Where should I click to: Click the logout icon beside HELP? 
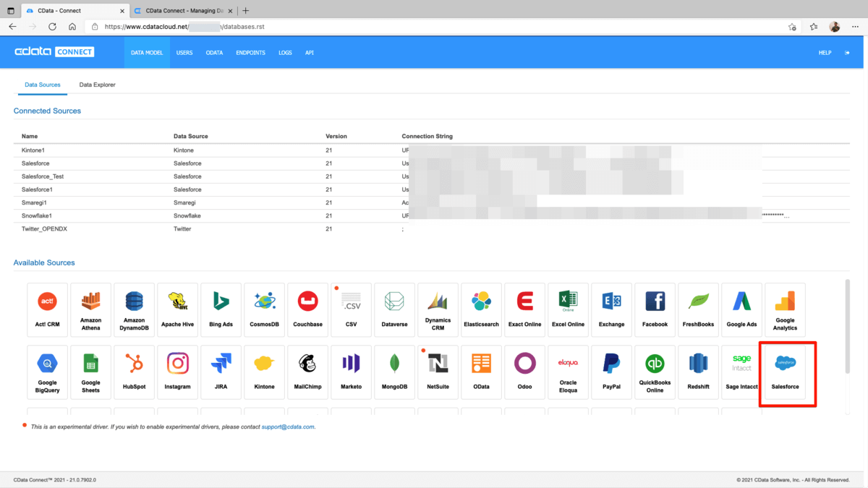click(x=847, y=53)
